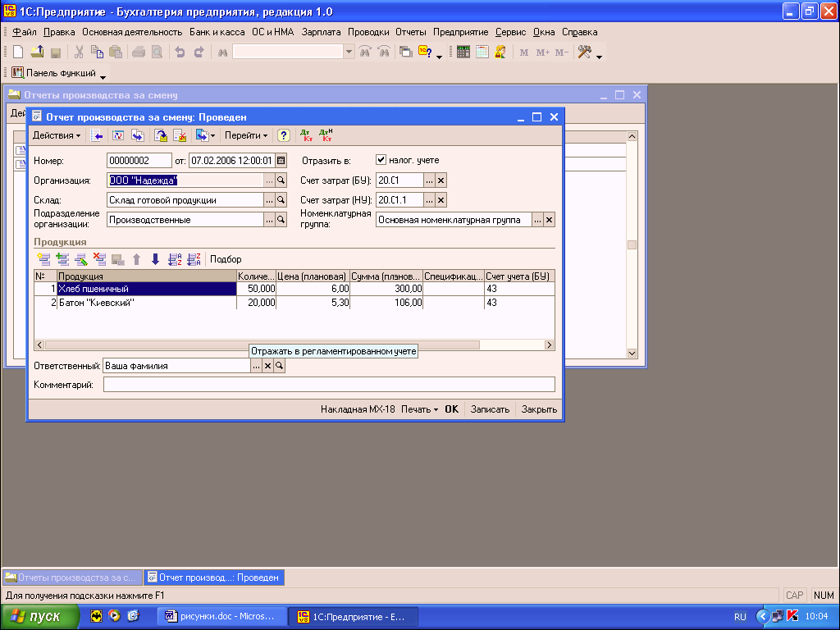Open the Зарплата menu in menu bar
The height and width of the screenshot is (630, 840).
322,32
